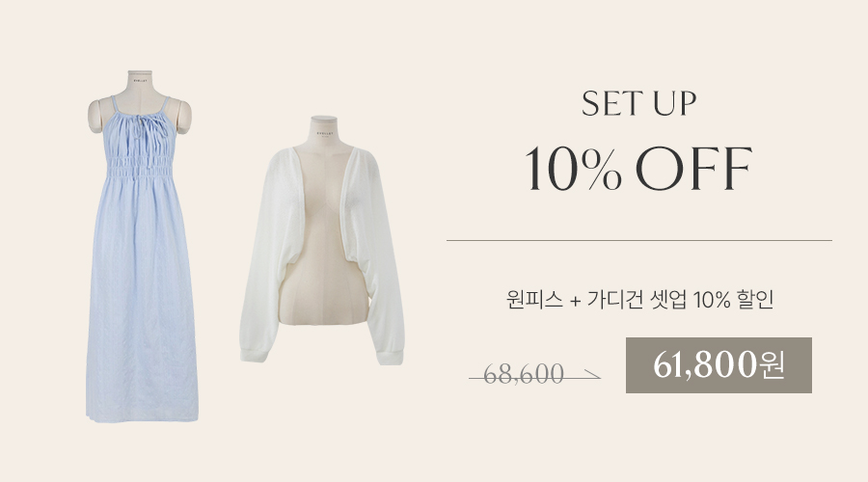Image resolution: width=868 pixels, height=482 pixels.
Task: Click the smocked waistband of the dress
Action: [x=140, y=167]
